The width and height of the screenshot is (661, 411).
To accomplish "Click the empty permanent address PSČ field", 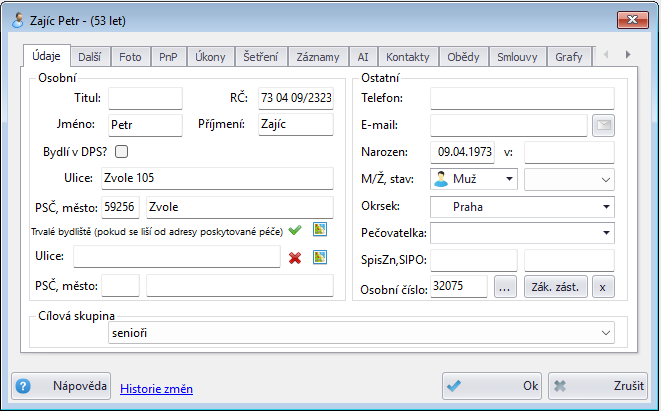I will (120, 286).
